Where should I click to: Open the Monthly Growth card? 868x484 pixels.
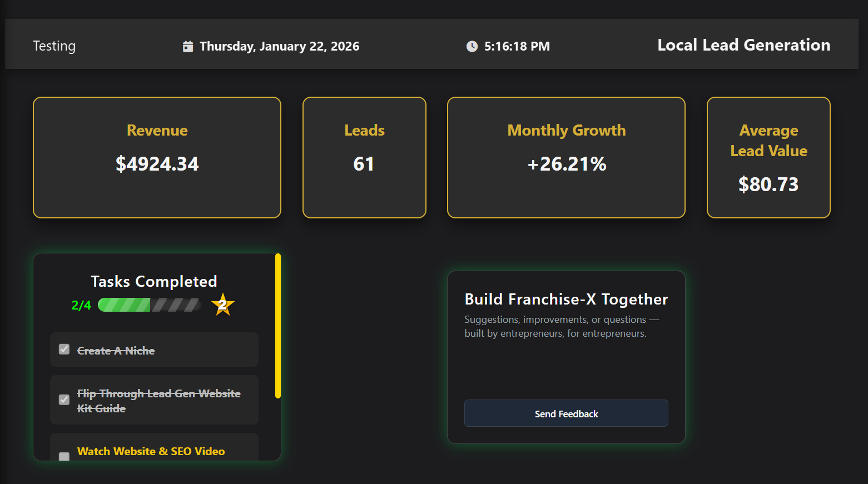(x=566, y=157)
